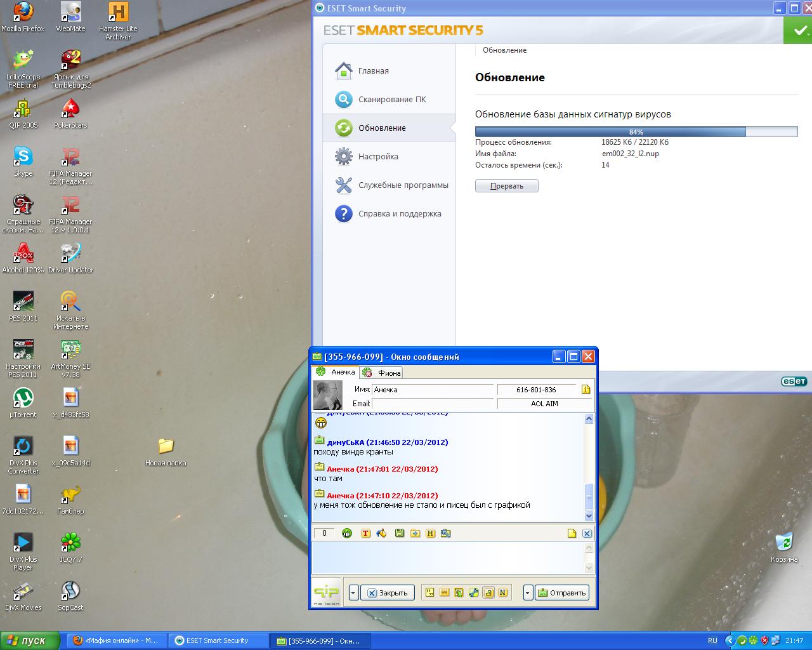Open the smiley picker in QIP chat
Screen dimensions: 812x650
[347, 533]
